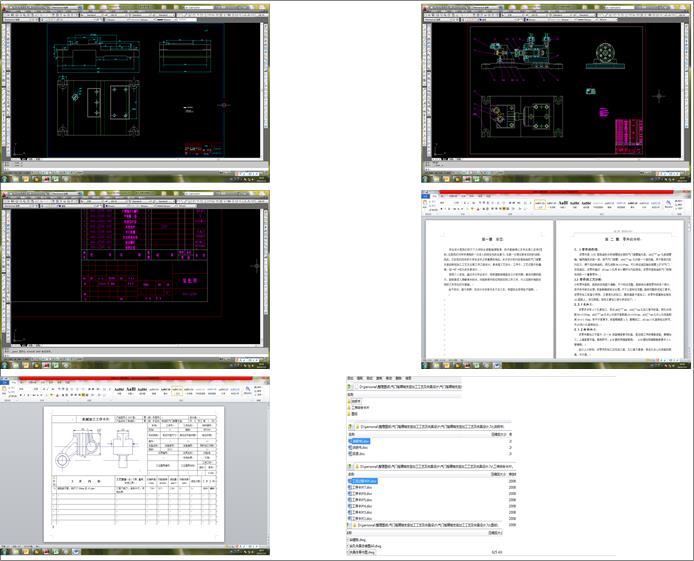Select the large AaBb heading style in the process card Word window

point(131,391)
